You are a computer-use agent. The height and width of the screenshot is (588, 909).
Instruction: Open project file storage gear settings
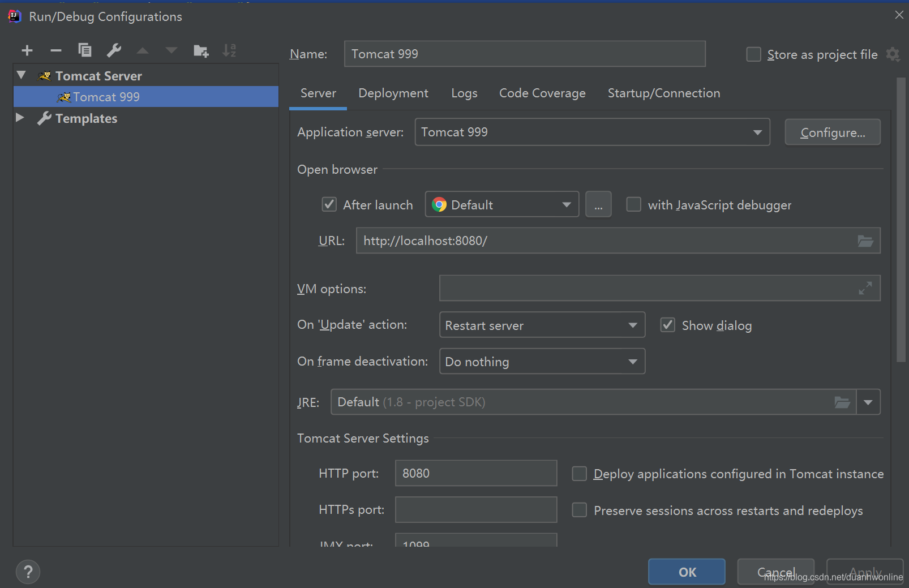[893, 54]
